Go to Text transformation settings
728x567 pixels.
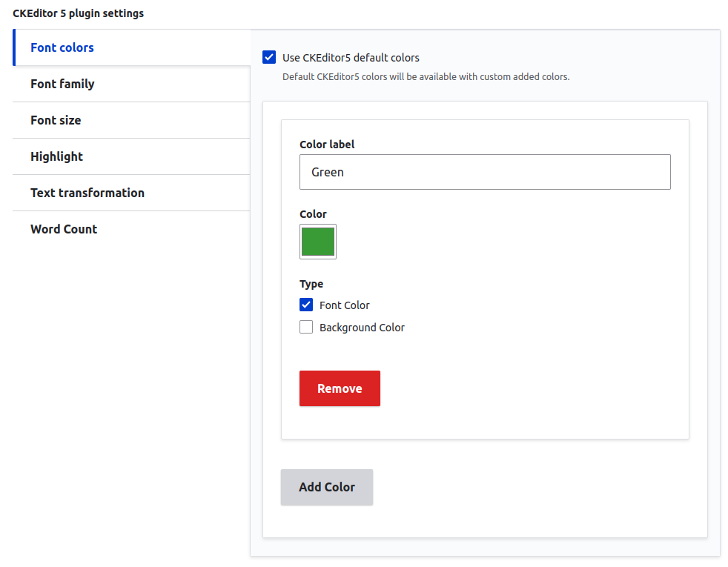pyautogui.click(x=87, y=193)
